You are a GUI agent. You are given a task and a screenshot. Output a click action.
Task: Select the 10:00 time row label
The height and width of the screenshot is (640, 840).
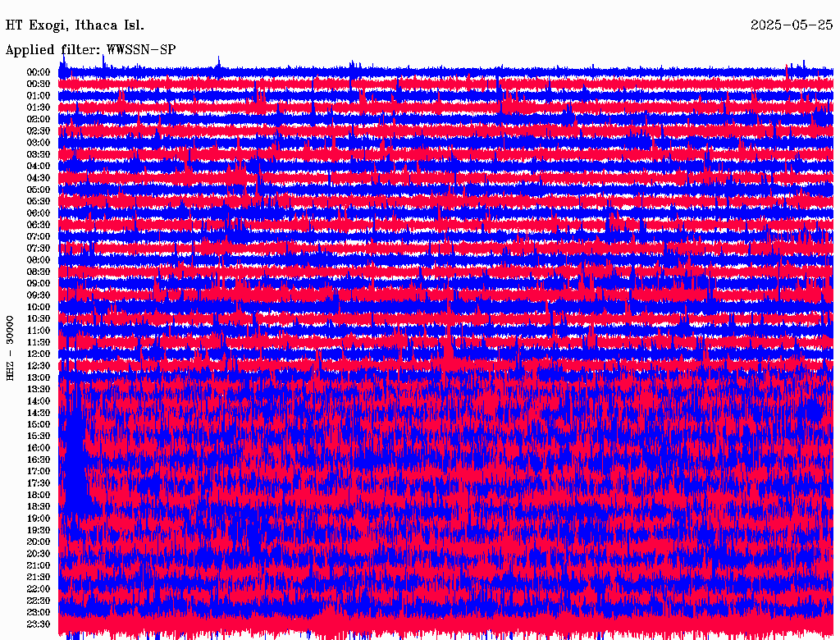pos(39,307)
